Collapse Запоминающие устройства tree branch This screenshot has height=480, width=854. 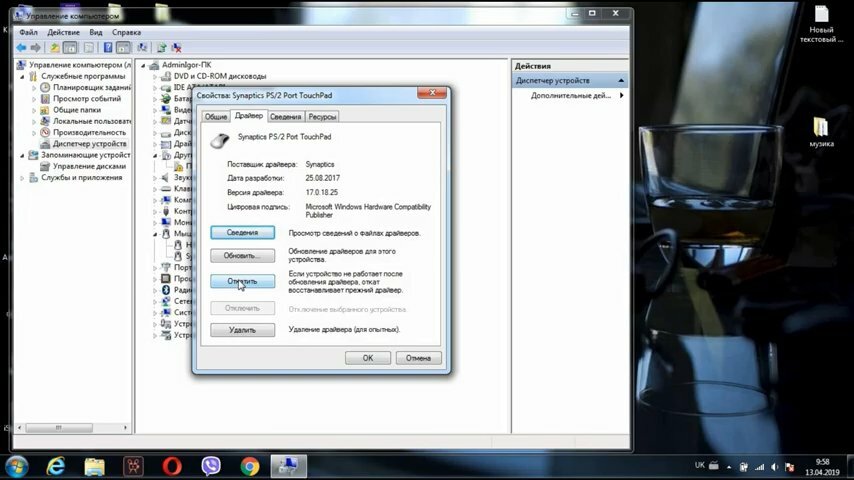[22, 155]
